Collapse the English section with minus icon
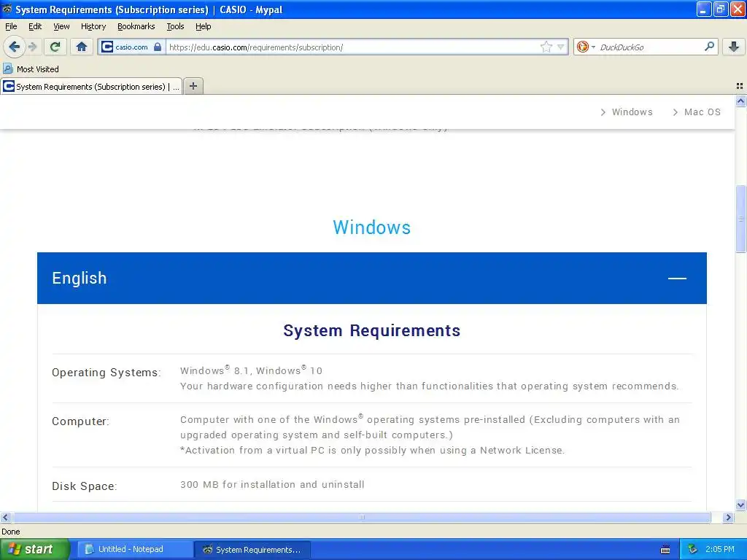 click(x=677, y=278)
